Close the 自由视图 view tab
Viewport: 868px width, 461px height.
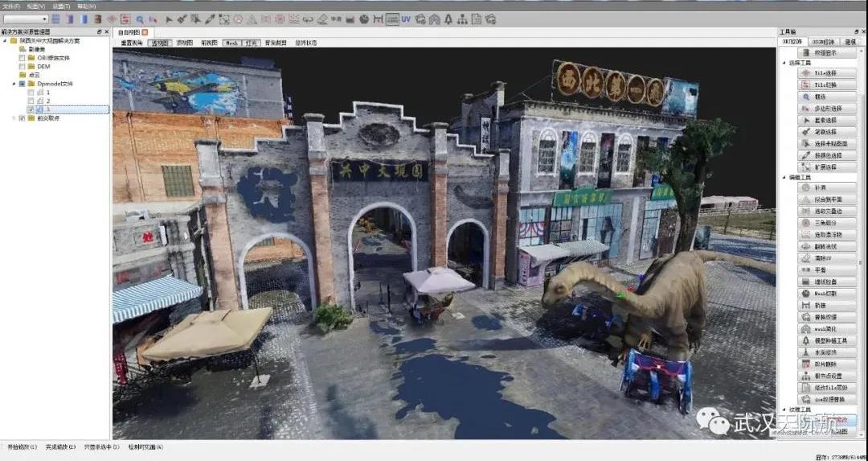pyautogui.click(x=145, y=32)
